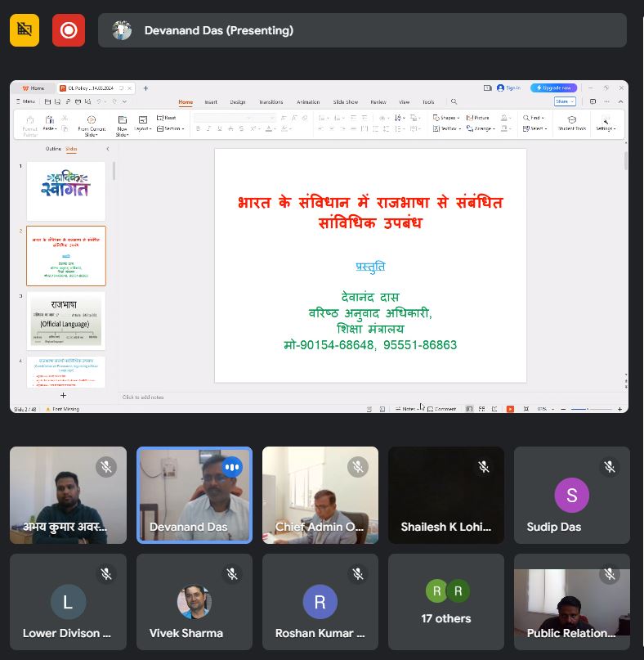Viewport: 644px width, 660px height.
Task: Click the audio indicator on Devanand Das tile
Action: click(x=232, y=467)
